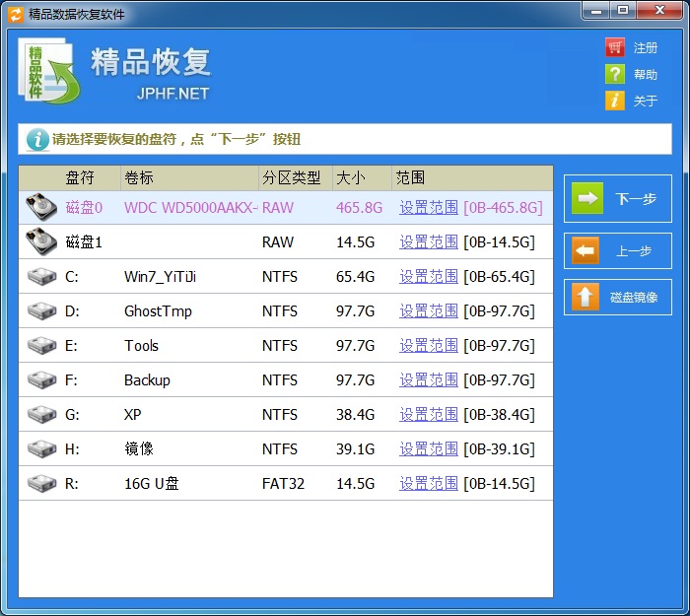Click the green arrow Next step icon
Viewport: 690px width, 616px height.
coord(587,198)
